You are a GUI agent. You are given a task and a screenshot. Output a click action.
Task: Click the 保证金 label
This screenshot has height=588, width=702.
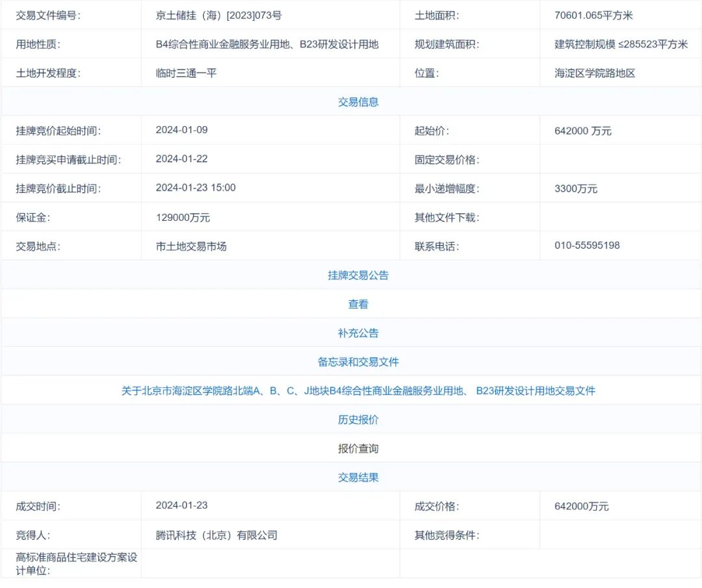33,218
